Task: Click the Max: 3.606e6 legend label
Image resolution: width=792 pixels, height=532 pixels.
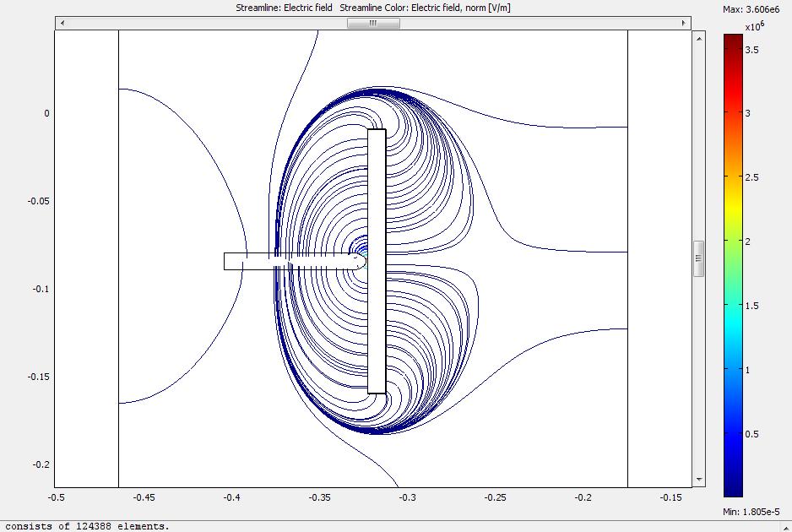Action: 756,9
